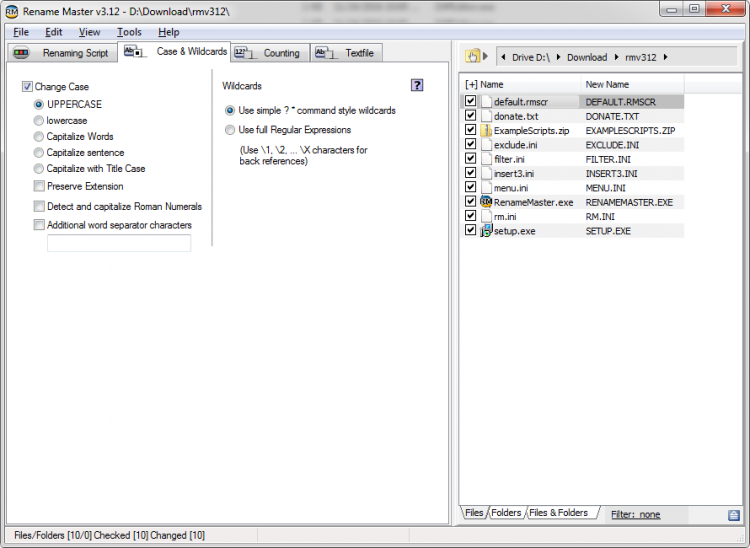
Task: Click the donate.txt file icon
Action: 486,116
